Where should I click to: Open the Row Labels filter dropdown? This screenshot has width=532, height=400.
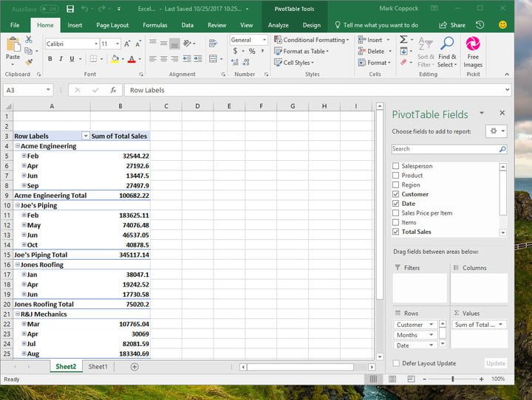[x=84, y=136]
